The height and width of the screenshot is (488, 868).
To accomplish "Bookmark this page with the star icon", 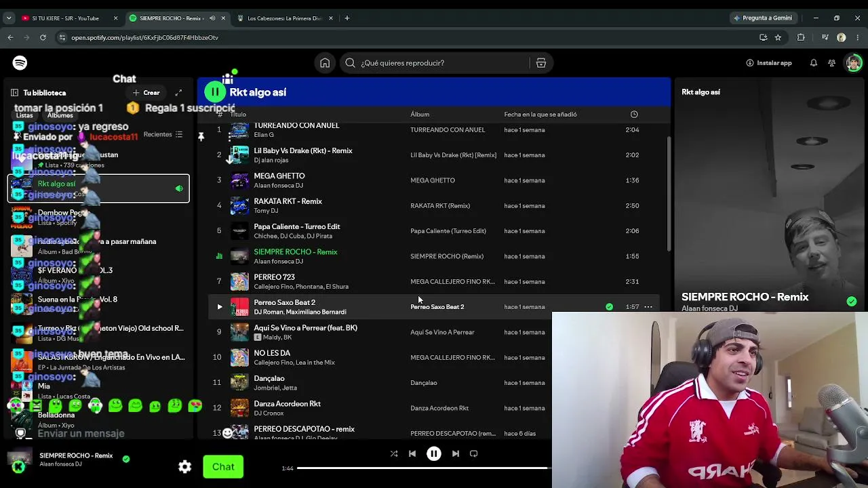I will tap(778, 37).
